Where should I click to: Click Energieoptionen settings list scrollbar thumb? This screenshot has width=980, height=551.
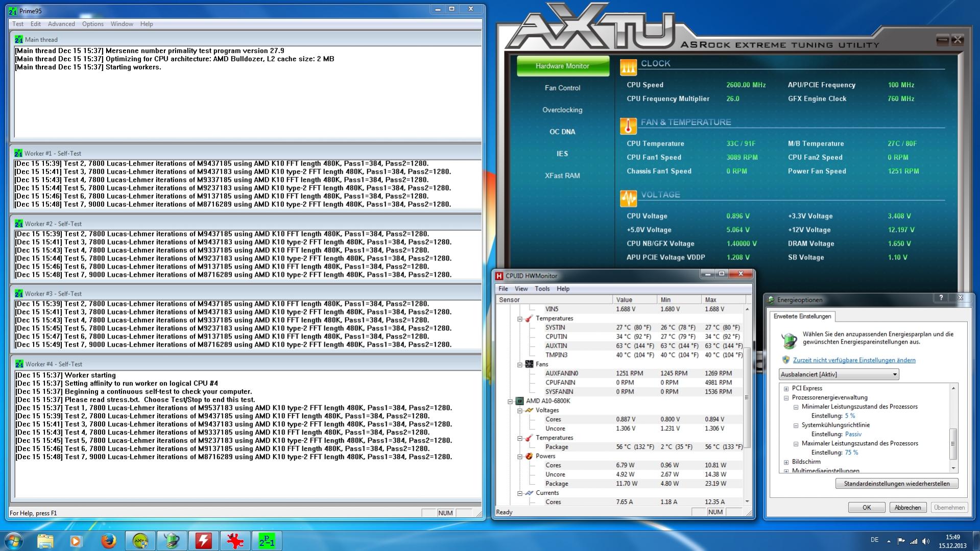[953, 444]
